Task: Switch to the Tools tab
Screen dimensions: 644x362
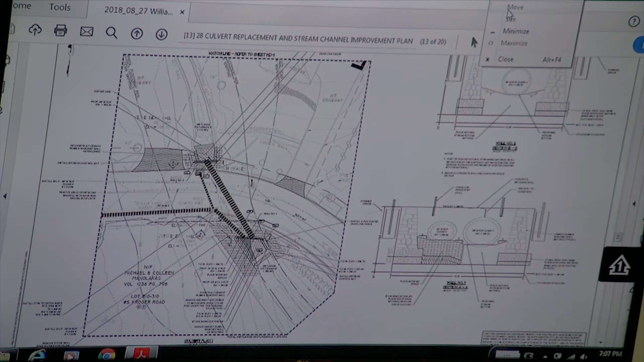Action: coord(60,7)
